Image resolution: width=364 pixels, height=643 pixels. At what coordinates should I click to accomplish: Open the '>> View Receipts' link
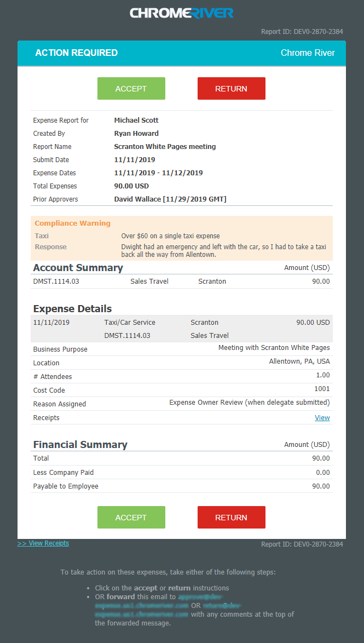43,543
